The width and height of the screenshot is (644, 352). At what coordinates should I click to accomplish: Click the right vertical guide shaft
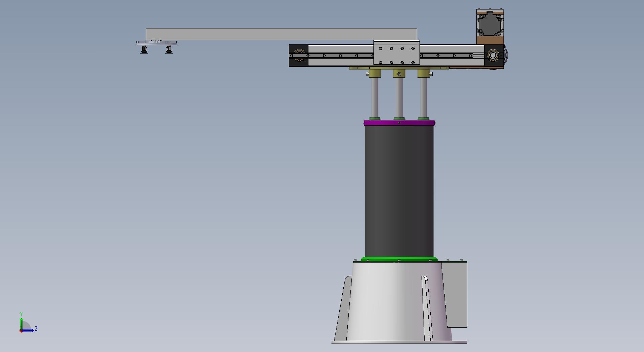click(423, 98)
